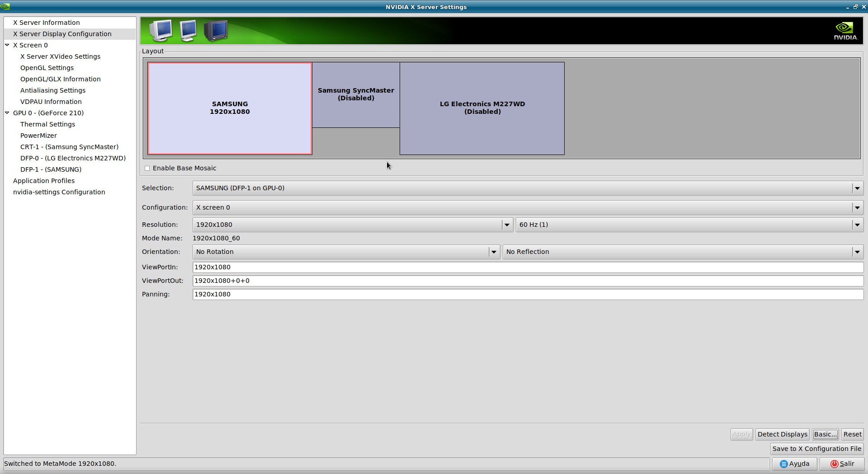Select disabled LG Electronics M227WD in layout
The width and height of the screenshot is (868, 474).
tap(482, 108)
